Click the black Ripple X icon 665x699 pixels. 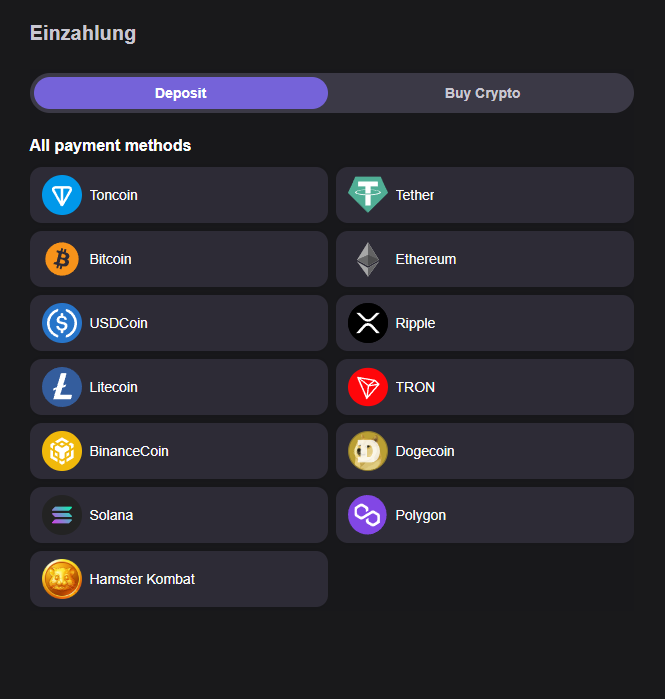point(368,323)
